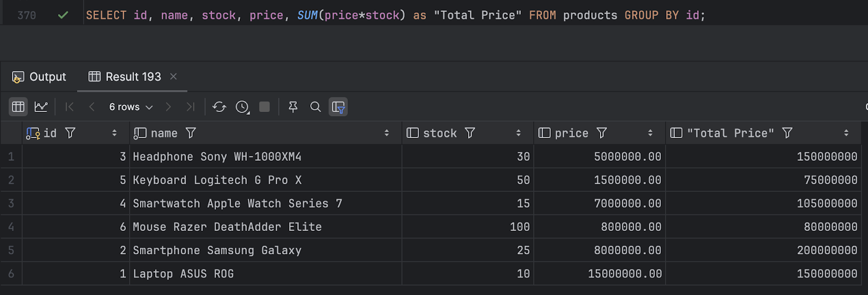Open the search magnifier in results

click(315, 107)
